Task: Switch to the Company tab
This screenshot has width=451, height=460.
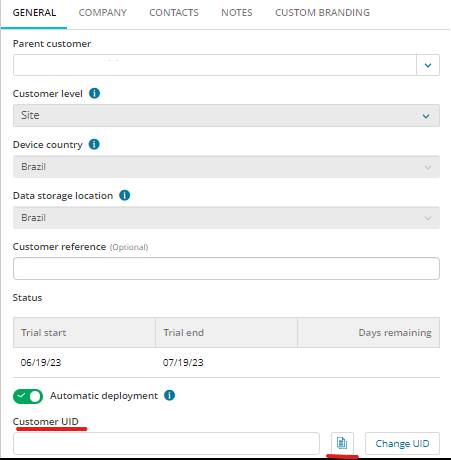Action: tap(103, 13)
